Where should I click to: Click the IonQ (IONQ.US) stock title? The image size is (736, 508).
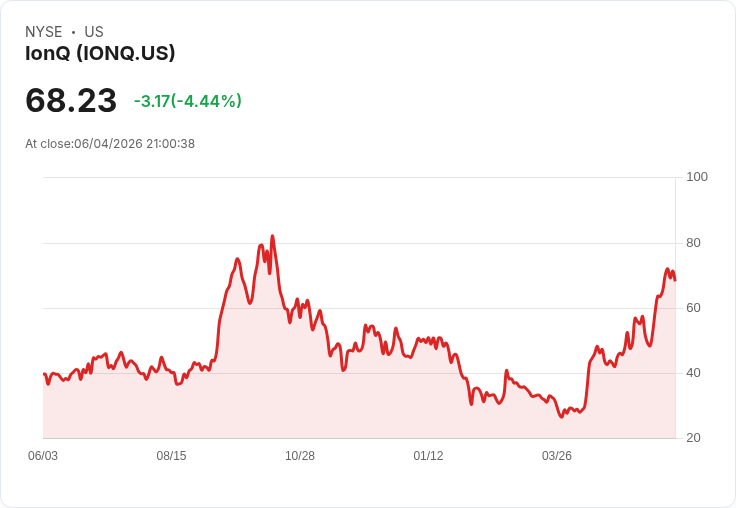tap(100, 53)
